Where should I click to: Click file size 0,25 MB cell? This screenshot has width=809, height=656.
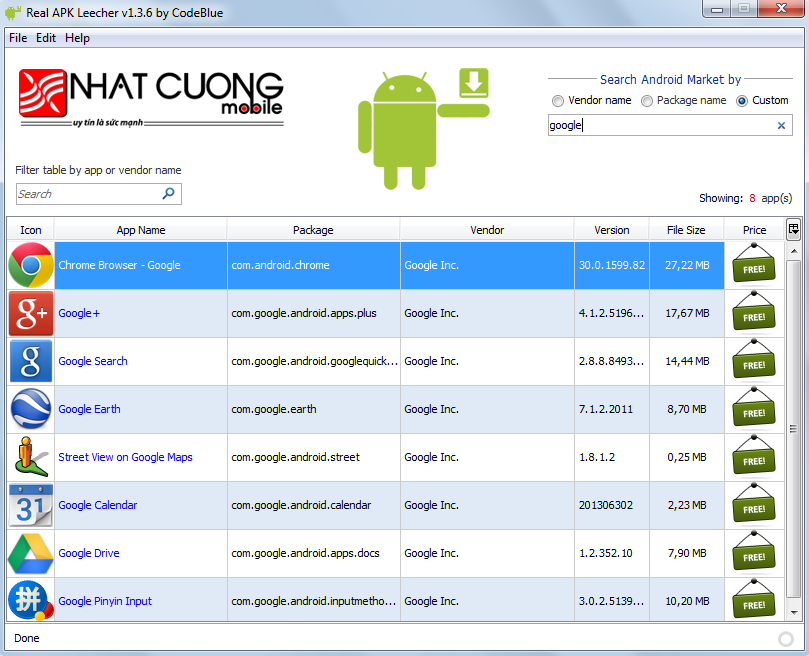(687, 457)
